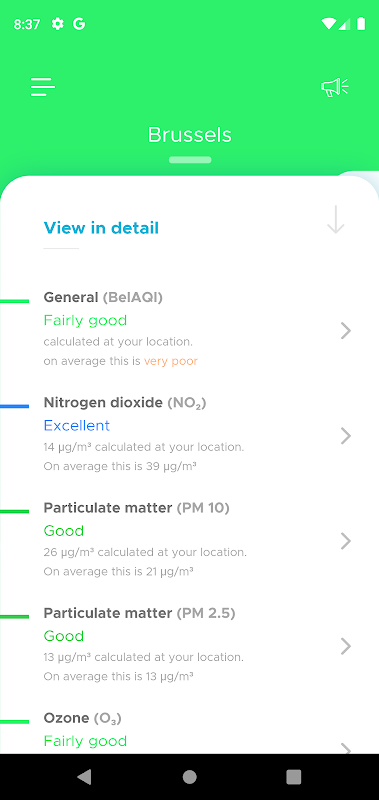
Task: Select the Brussels location title
Action: (x=190, y=135)
